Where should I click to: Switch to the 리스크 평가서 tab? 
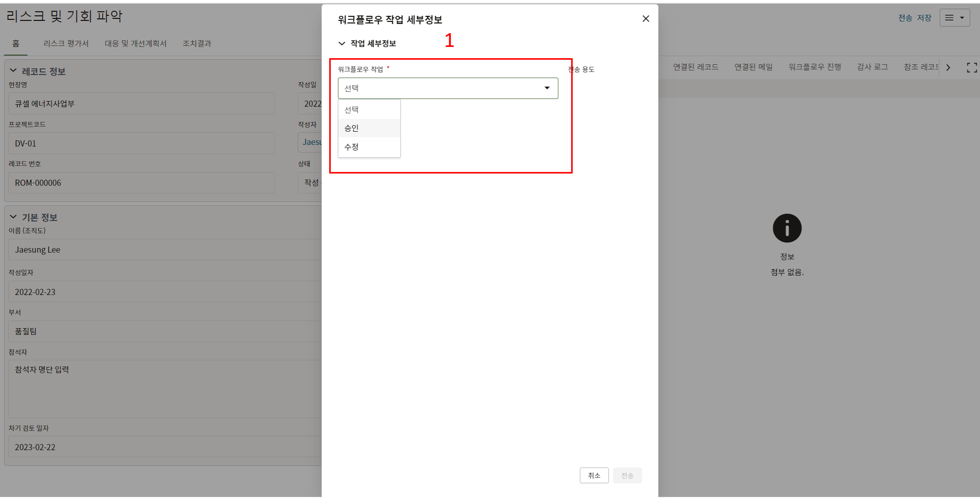66,43
